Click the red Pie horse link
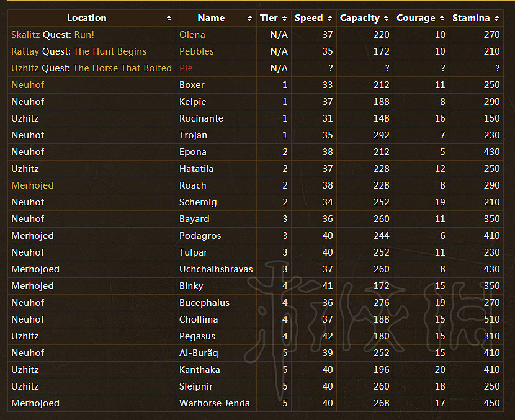The height and width of the screenshot is (420, 515). 186,68
